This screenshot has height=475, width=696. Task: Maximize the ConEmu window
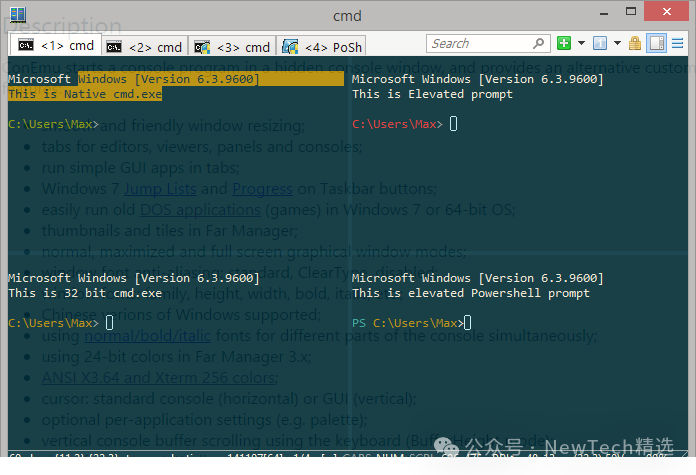[631, 12]
